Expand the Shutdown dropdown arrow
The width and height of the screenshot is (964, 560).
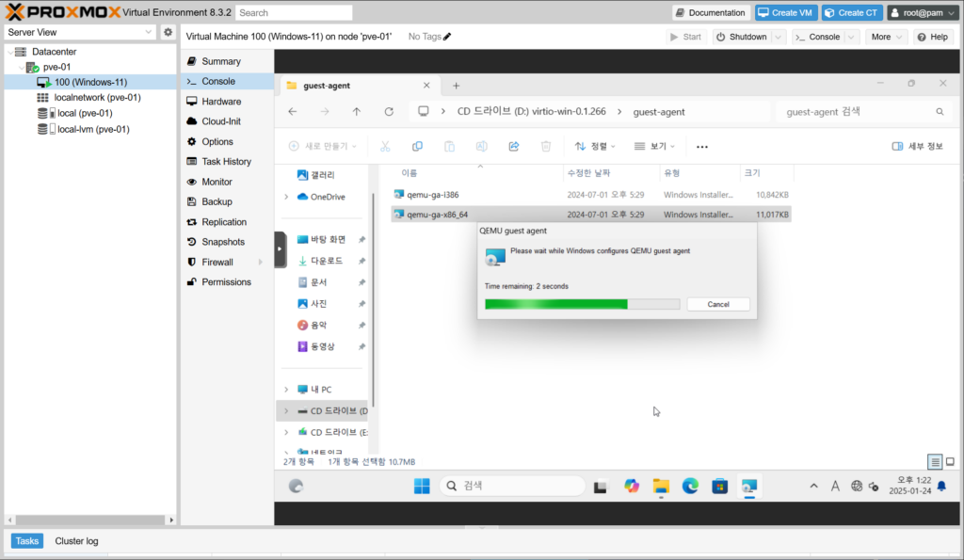point(780,37)
